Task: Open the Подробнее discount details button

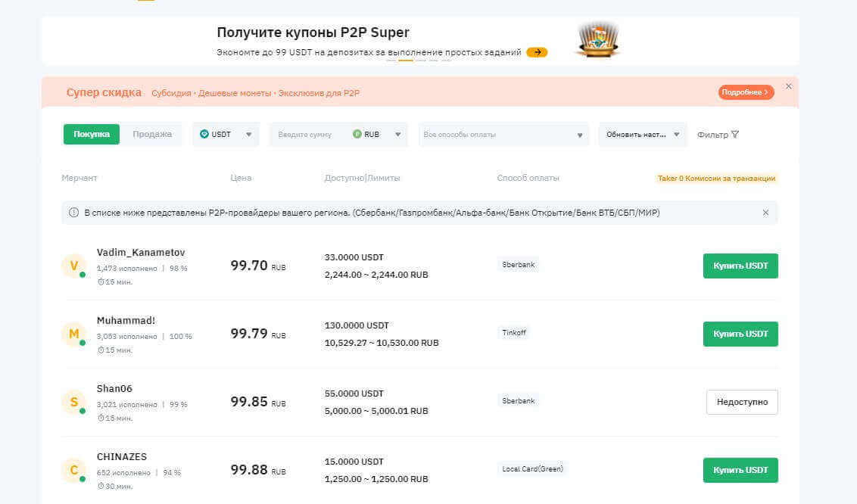Action: coord(746,92)
